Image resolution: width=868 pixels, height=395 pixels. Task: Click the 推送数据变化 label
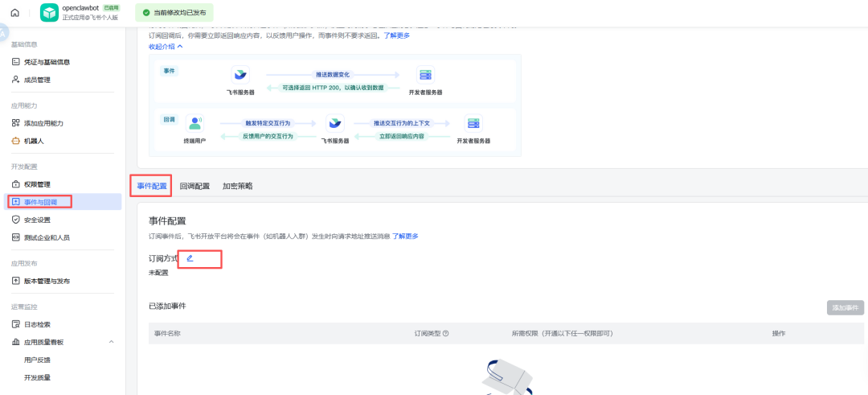[x=333, y=74]
